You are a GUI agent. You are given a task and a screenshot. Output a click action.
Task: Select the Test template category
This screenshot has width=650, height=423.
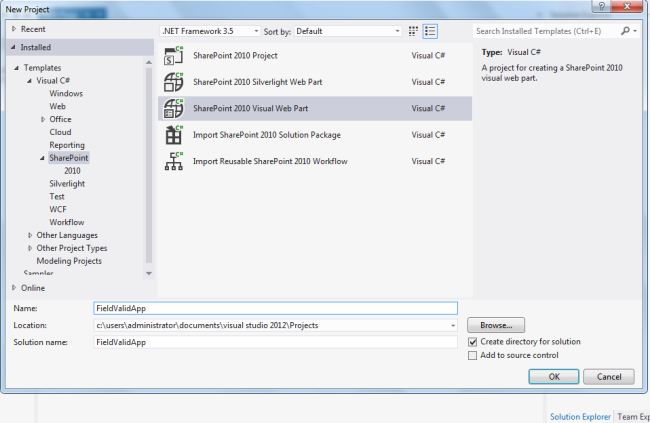(x=57, y=197)
